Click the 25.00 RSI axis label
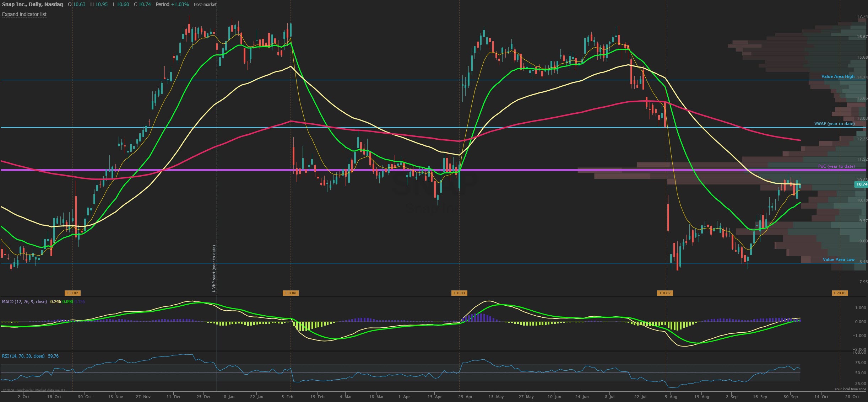This screenshot has width=868, height=402. coord(861,384)
